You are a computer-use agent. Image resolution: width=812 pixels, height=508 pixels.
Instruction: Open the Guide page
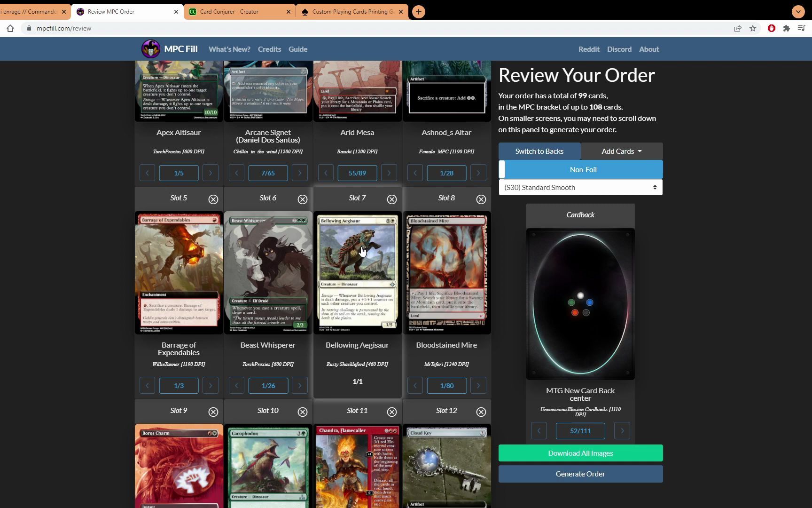coord(298,49)
